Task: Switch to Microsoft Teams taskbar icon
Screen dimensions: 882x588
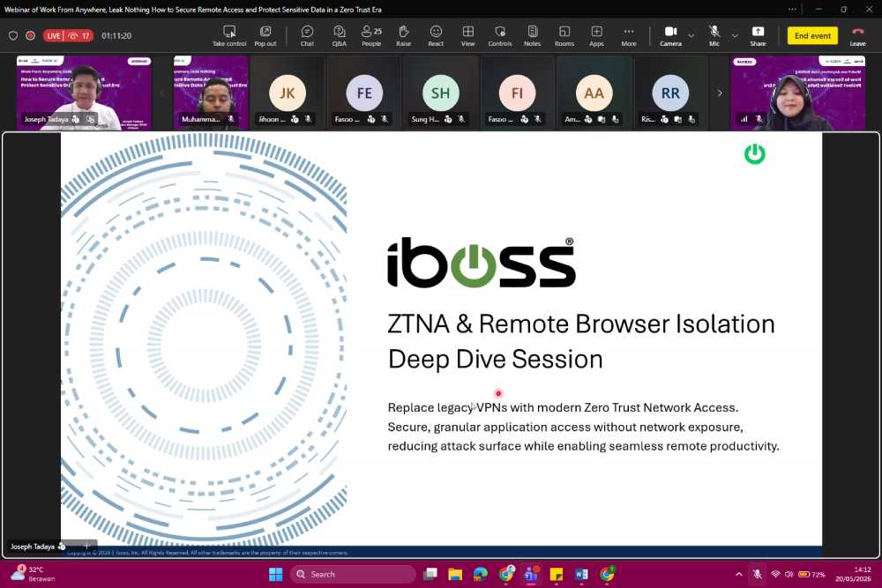Action: pos(531,574)
